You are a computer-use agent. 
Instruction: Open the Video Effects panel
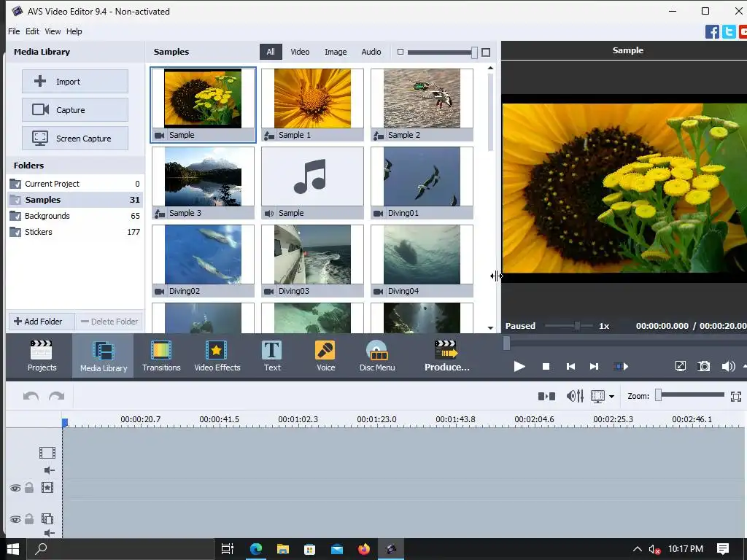point(217,356)
